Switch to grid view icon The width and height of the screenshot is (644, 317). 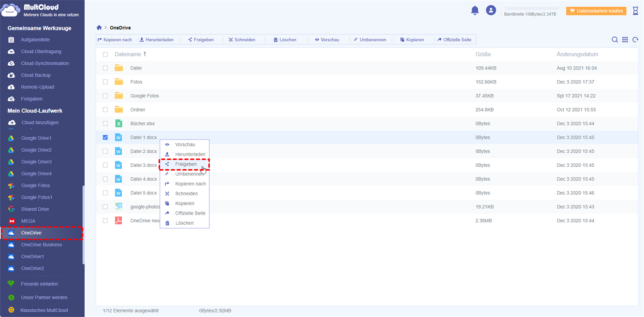click(x=625, y=40)
